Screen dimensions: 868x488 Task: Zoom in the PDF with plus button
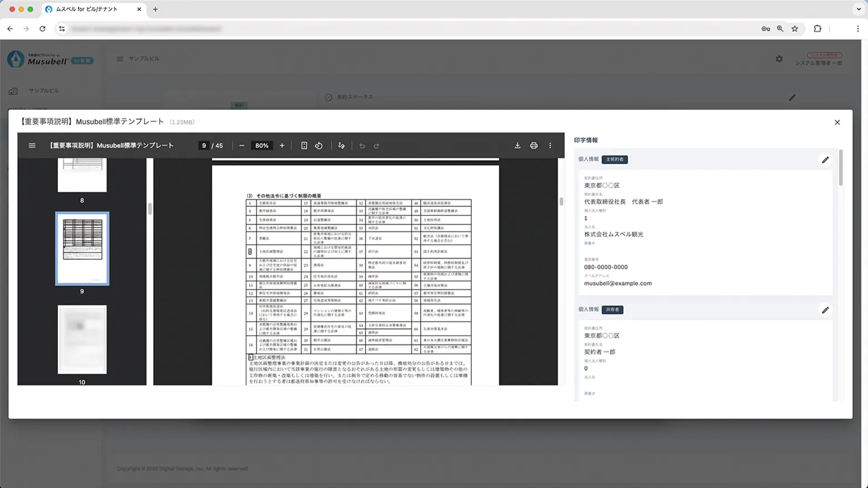coord(282,146)
